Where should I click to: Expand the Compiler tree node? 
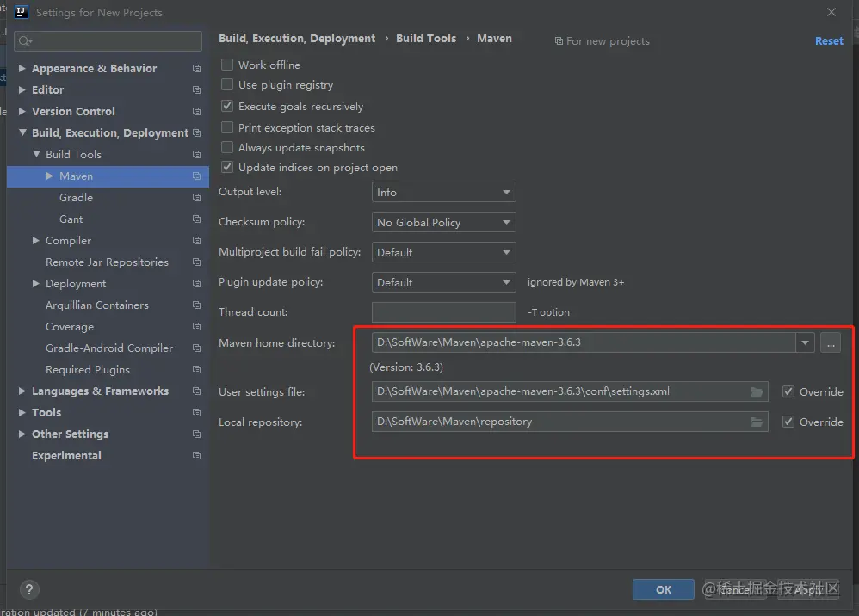click(x=35, y=240)
